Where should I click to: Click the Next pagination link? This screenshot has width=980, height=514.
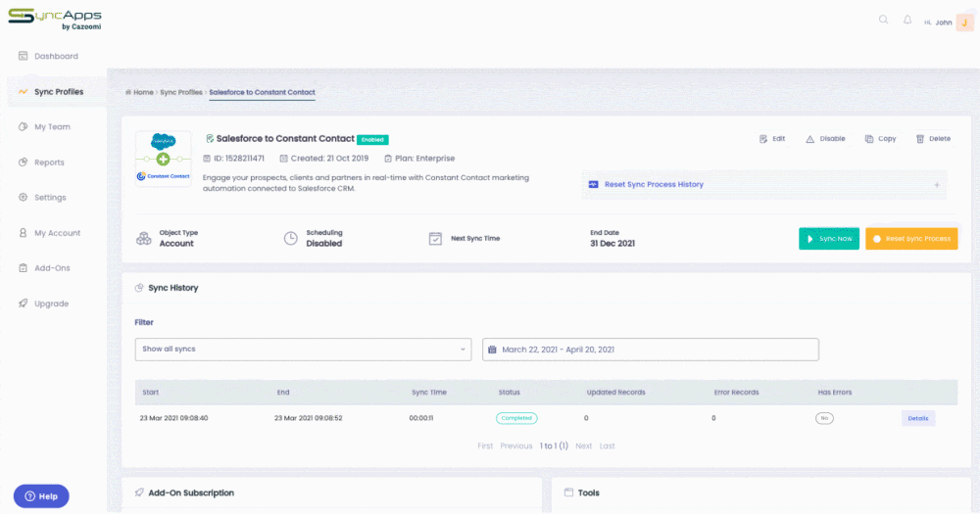[584, 445]
